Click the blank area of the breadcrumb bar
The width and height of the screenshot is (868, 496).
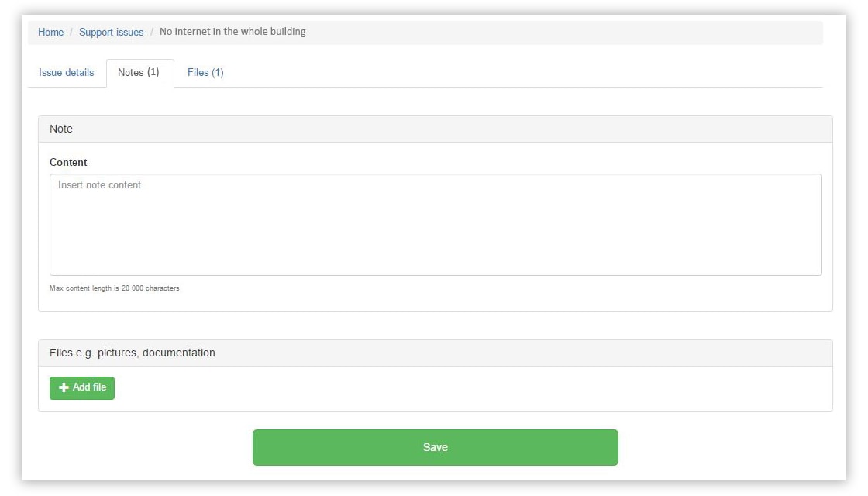(565, 32)
